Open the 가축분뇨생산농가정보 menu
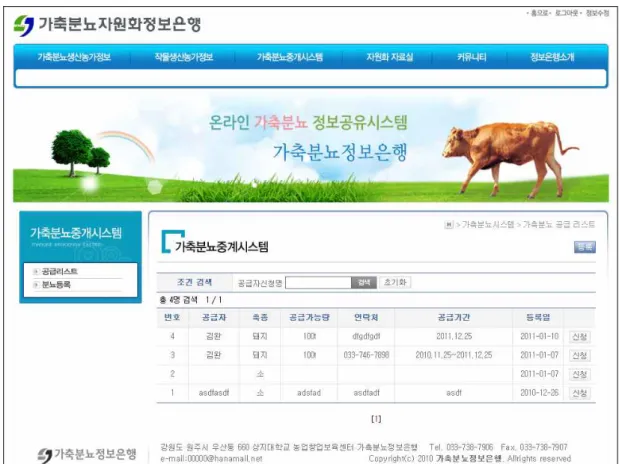Viewport: 619px width, 464px height. click(x=74, y=57)
